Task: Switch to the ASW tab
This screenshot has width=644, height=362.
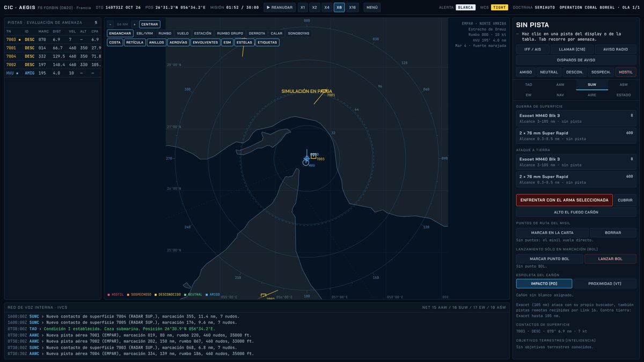Action: pyautogui.click(x=624, y=84)
